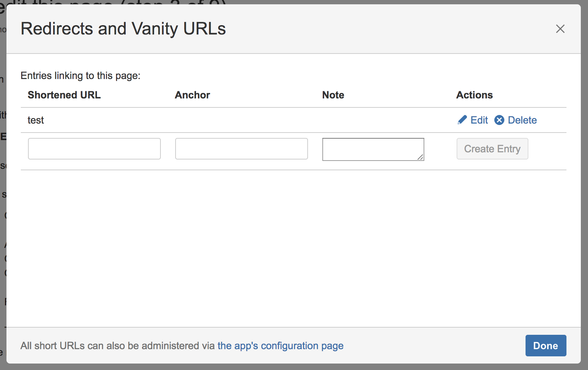Click the Note textarea resize handle
This screenshot has width=588, height=370.
pos(420,157)
